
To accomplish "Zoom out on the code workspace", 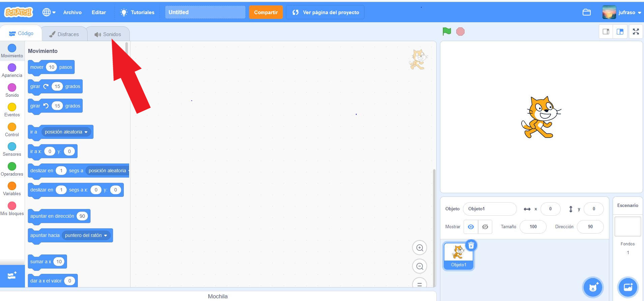I will pyautogui.click(x=419, y=267).
